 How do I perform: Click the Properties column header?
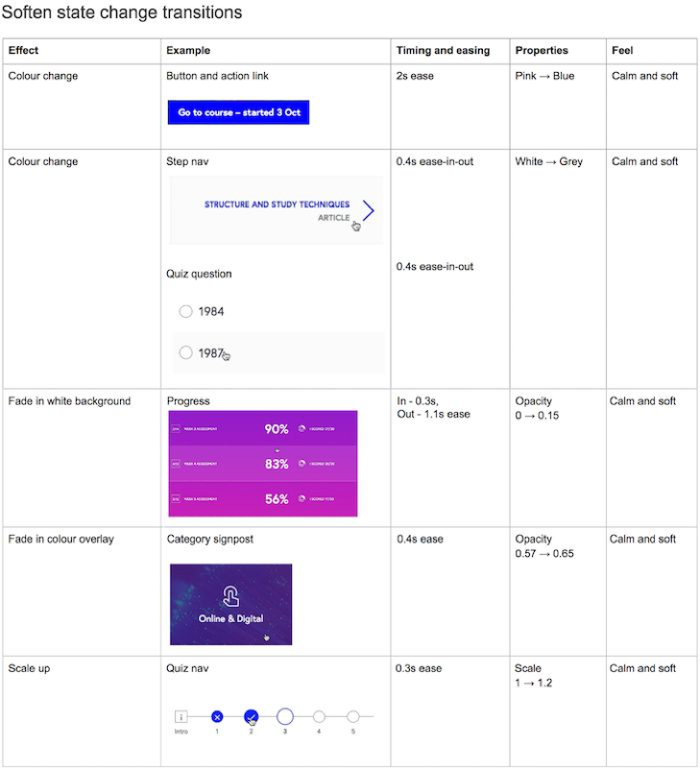point(542,50)
